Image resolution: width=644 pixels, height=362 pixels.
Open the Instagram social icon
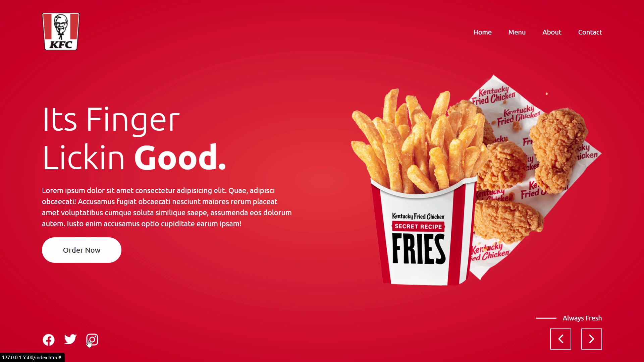coord(92,339)
